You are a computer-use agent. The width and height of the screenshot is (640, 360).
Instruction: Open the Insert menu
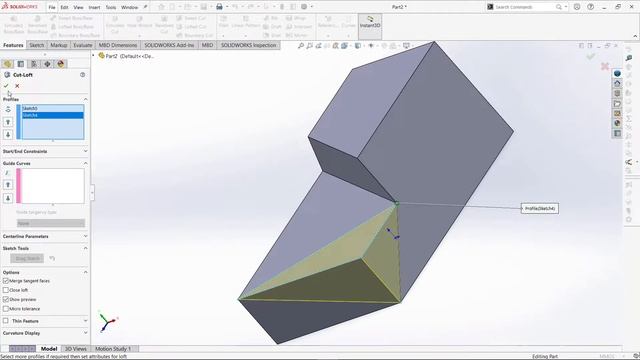(x=94, y=7)
